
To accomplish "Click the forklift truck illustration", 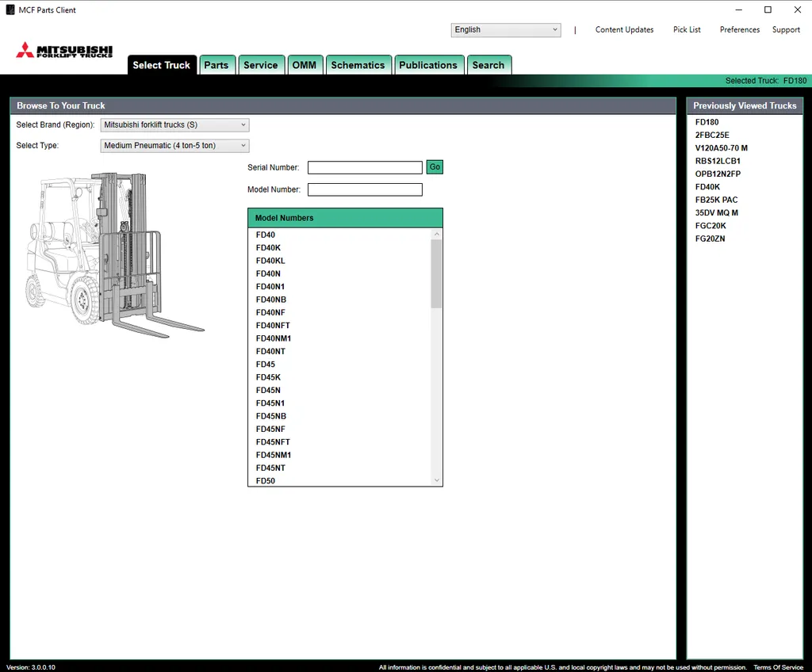I will tap(115, 255).
